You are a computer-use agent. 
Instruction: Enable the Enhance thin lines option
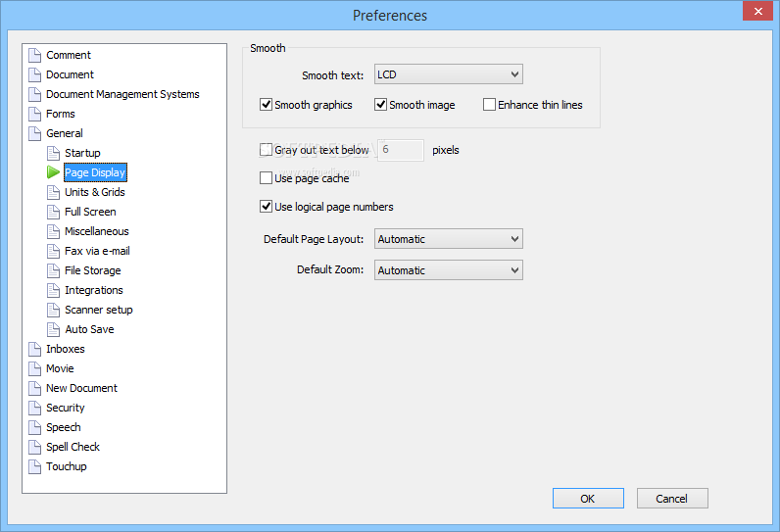[x=490, y=105]
